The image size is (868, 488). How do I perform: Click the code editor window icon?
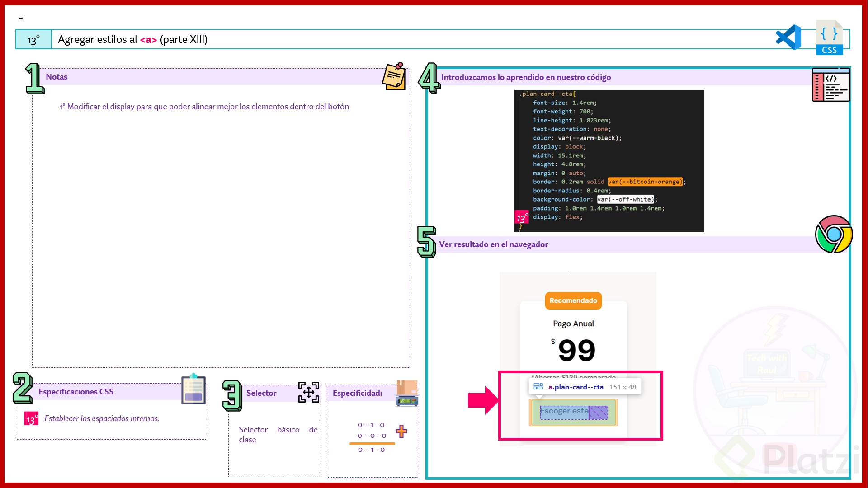tap(831, 84)
